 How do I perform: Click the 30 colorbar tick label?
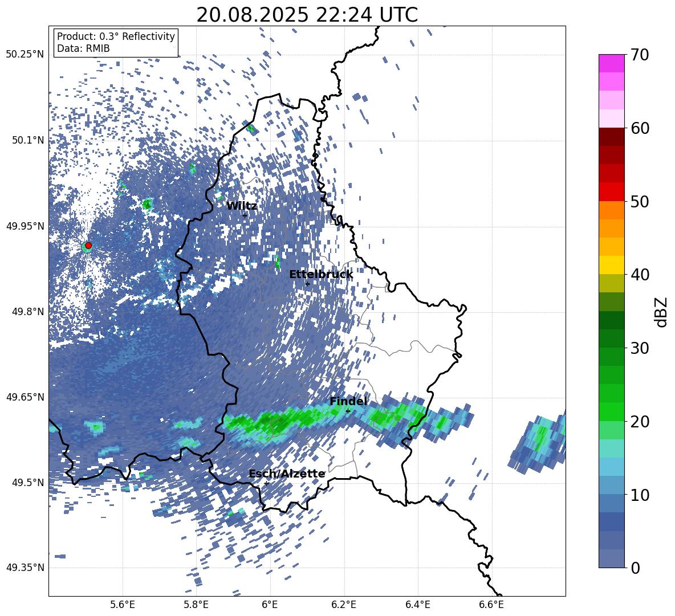(x=640, y=348)
